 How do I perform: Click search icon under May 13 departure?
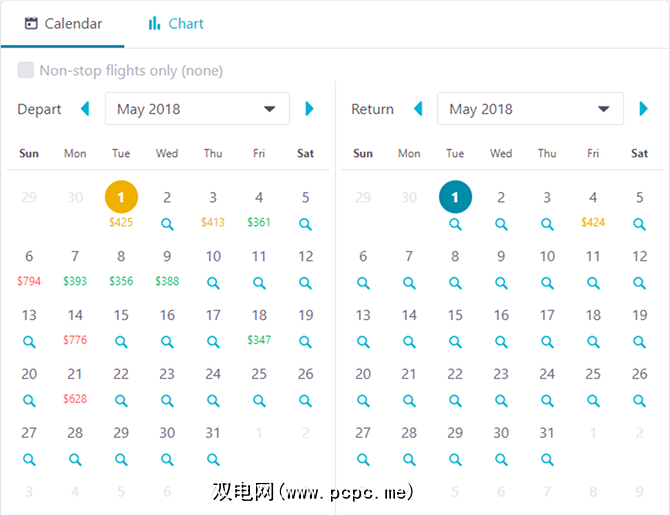click(x=29, y=342)
